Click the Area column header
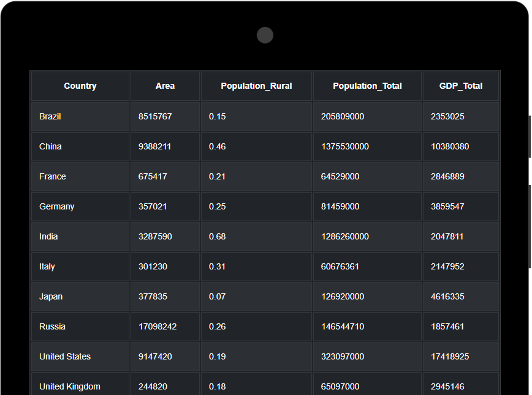The height and width of the screenshot is (395, 532). click(164, 86)
